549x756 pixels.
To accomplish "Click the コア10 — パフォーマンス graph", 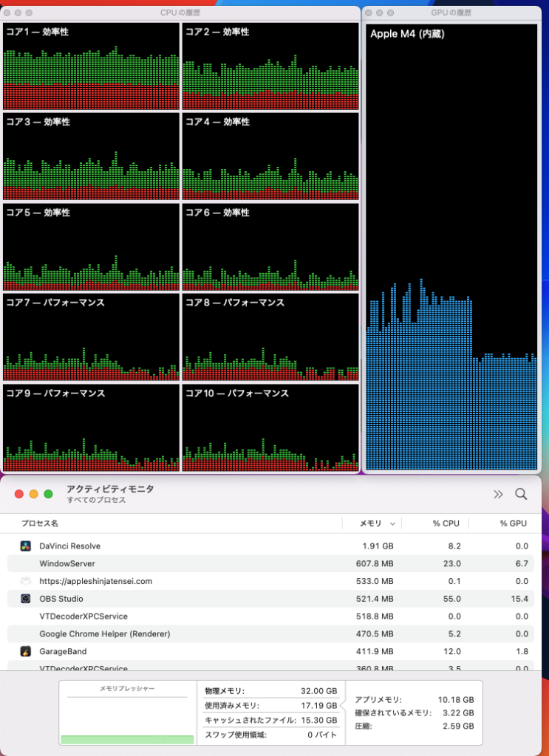I will pyautogui.click(x=270, y=427).
